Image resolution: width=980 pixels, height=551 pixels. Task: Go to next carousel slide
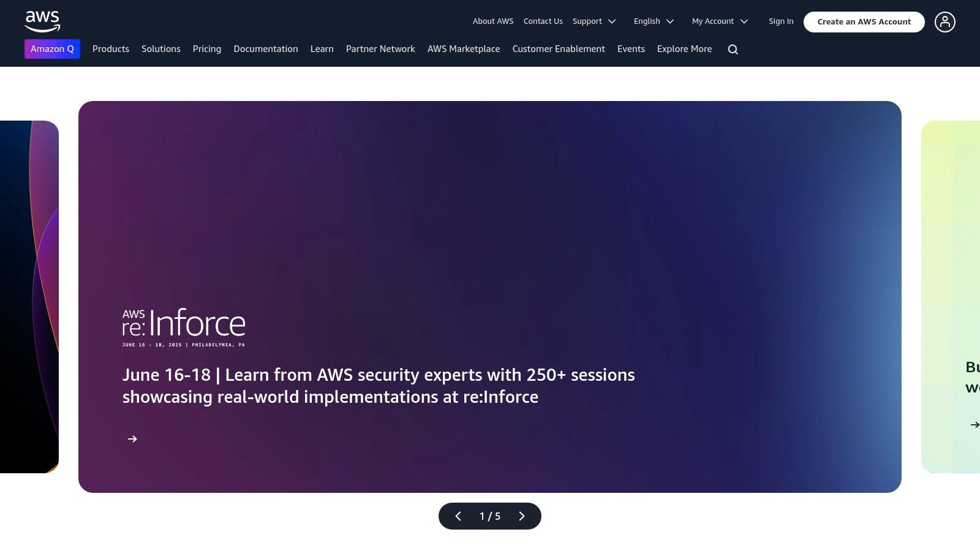[522, 516]
